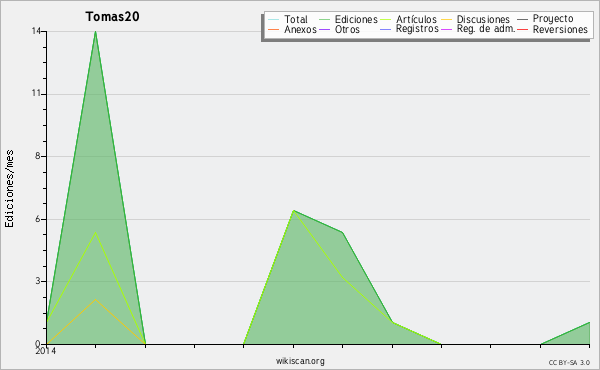Click the 8 y-axis value
Image resolution: width=600 pixels, height=370 pixels.
tap(38, 156)
